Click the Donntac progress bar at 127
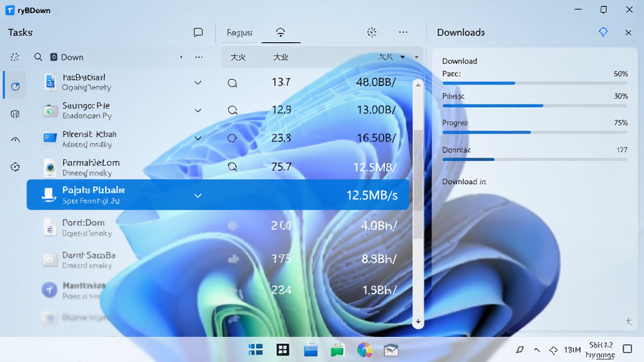 [535, 159]
